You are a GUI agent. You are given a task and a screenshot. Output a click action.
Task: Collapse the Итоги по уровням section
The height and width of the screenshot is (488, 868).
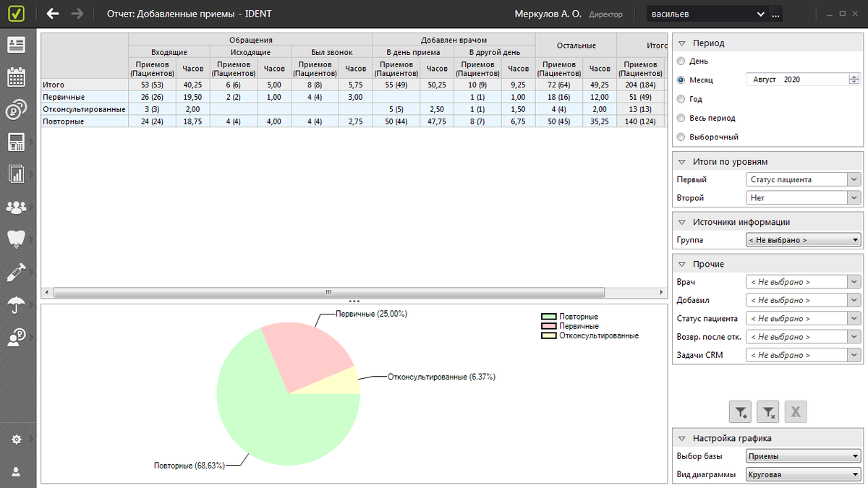(x=681, y=162)
